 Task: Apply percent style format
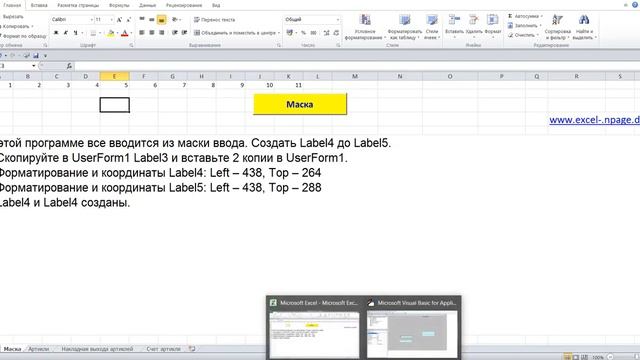coord(303,33)
